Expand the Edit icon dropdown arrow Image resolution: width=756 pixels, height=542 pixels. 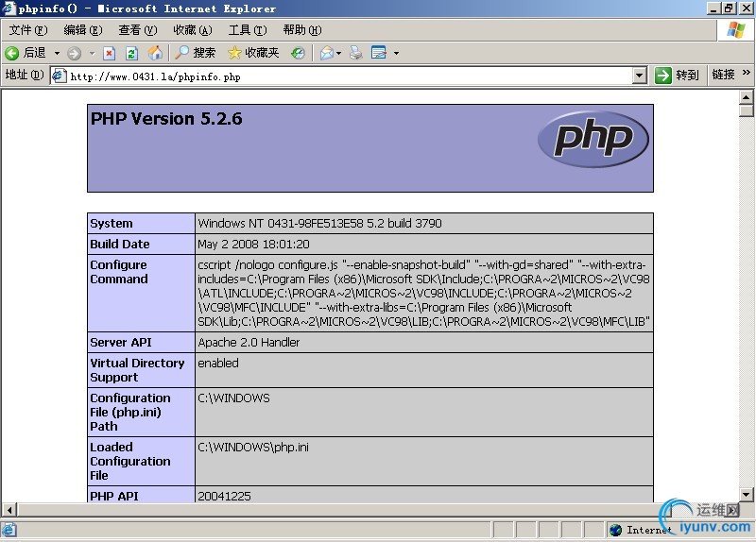(x=396, y=53)
